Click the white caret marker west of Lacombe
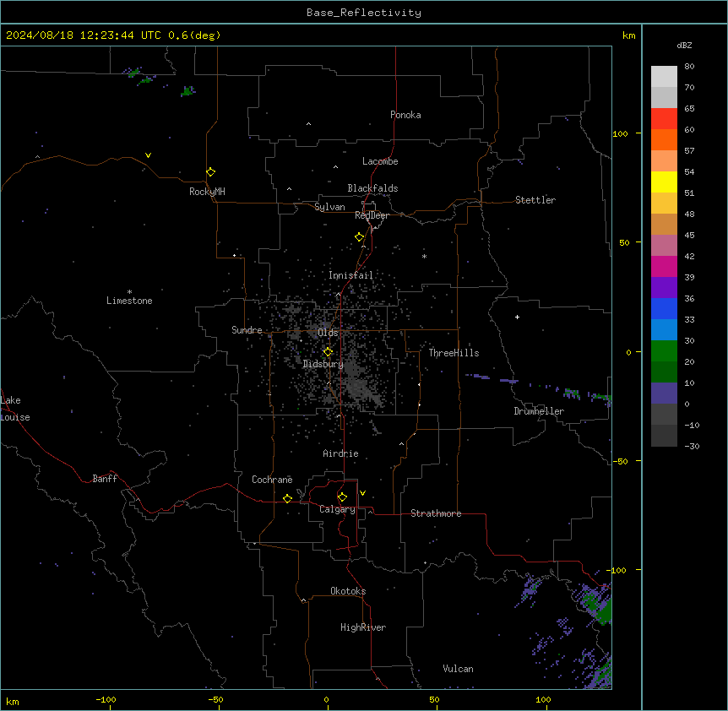Viewport: 728px width, 711px height. click(x=335, y=167)
